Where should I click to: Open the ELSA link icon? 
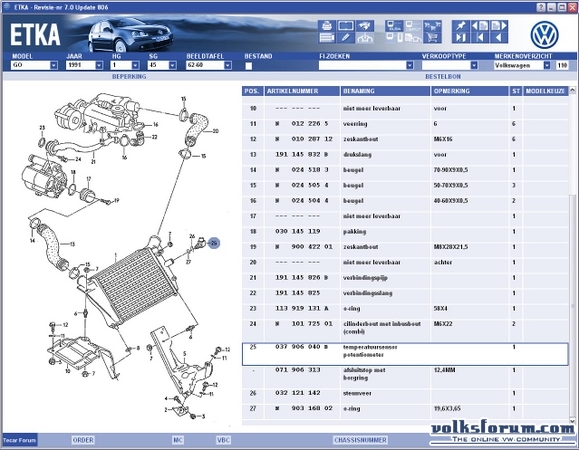point(394,25)
